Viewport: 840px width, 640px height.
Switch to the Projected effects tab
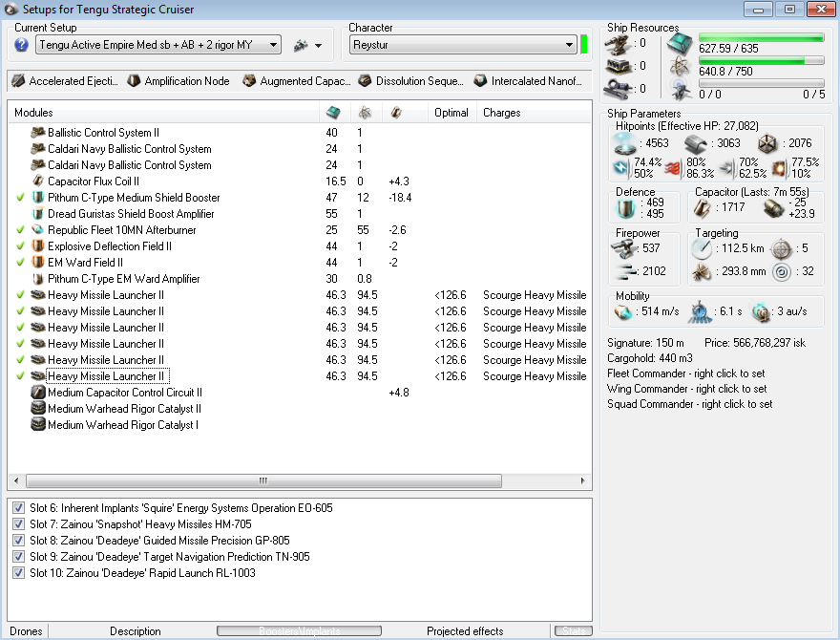[x=465, y=631]
